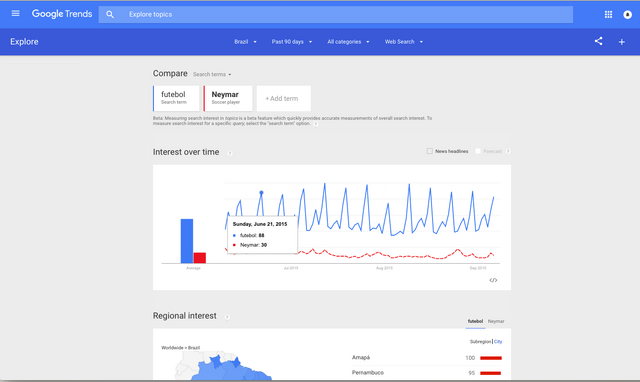Click the Explore heading
This screenshot has height=382, width=640.
click(x=24, y=42)
